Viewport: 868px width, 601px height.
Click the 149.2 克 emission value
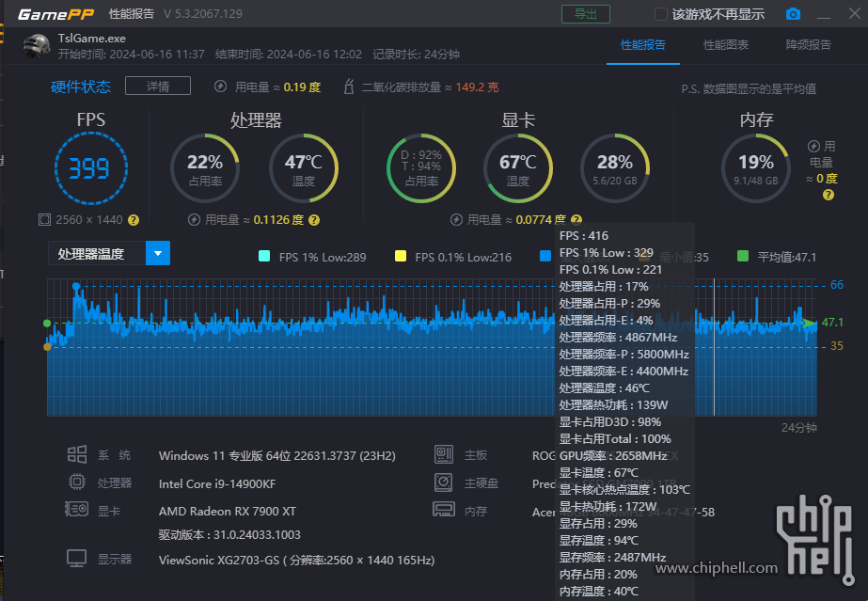click(x=477, y=87)
